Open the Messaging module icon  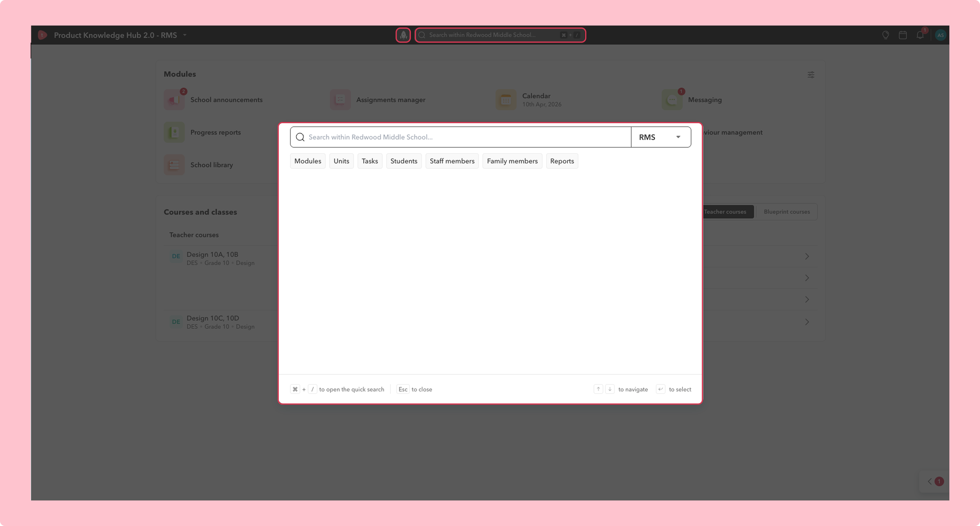click(x=672, y=100)
